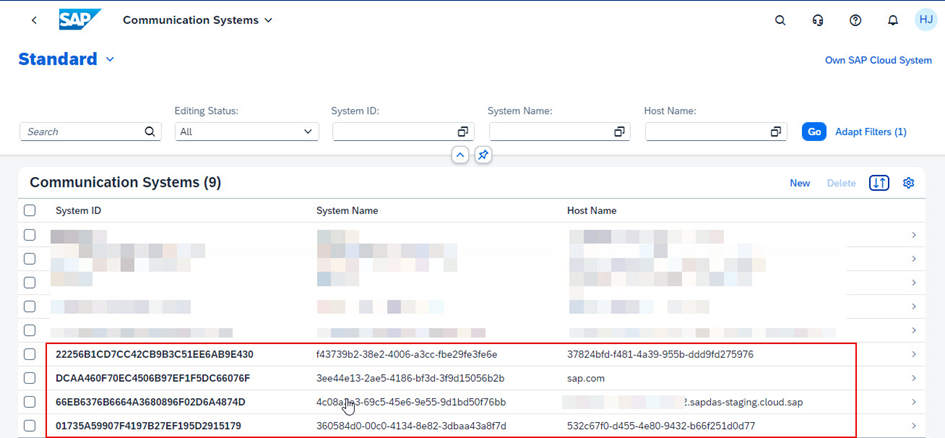This screenshot has height=438, width=945.
Task: Open the support headset icon
Action: point(818,20)
